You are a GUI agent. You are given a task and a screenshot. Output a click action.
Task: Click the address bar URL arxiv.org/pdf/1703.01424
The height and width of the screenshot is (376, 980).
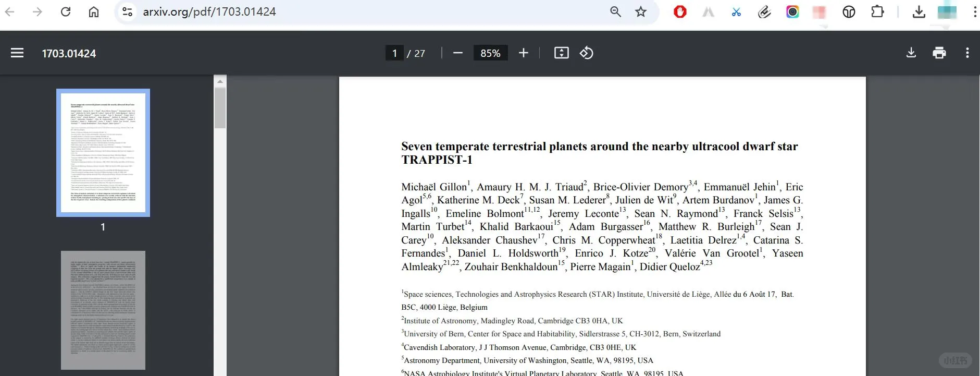point(209,11)
